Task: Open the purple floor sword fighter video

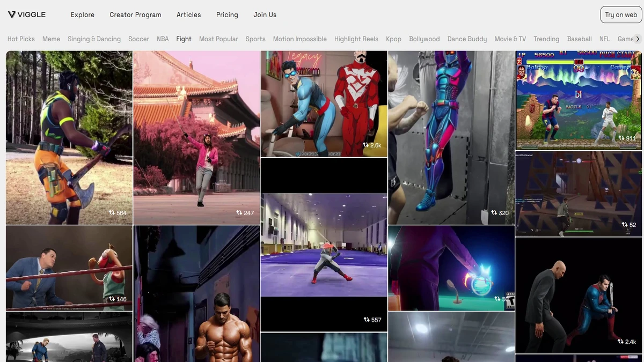Action: tap(324, 245)
